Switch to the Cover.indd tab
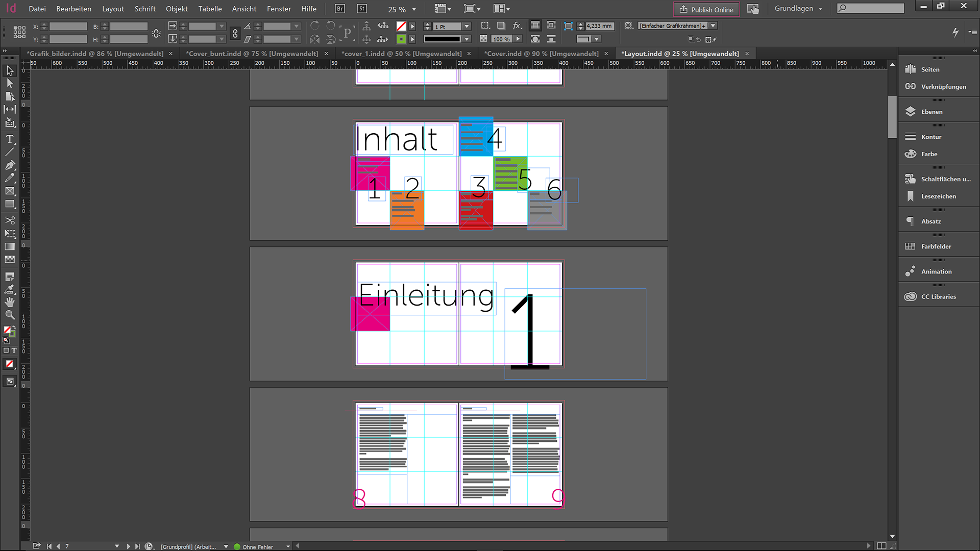 (541, 54)
